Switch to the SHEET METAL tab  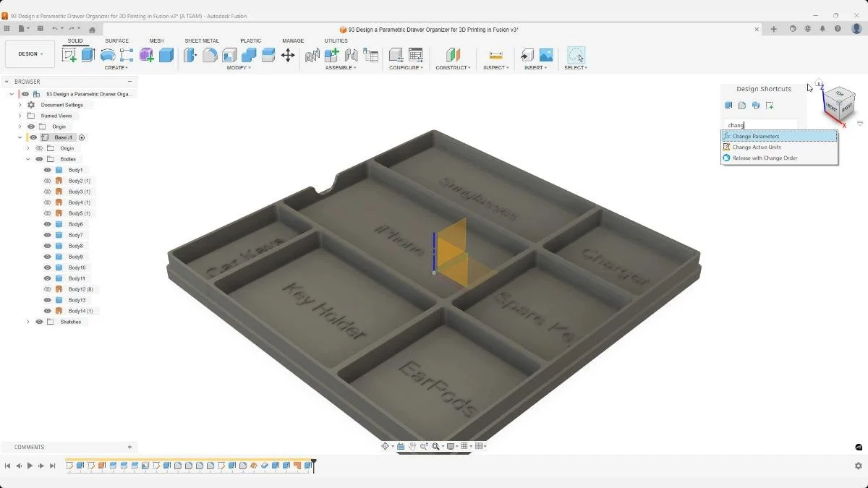(x=202, y=41)
